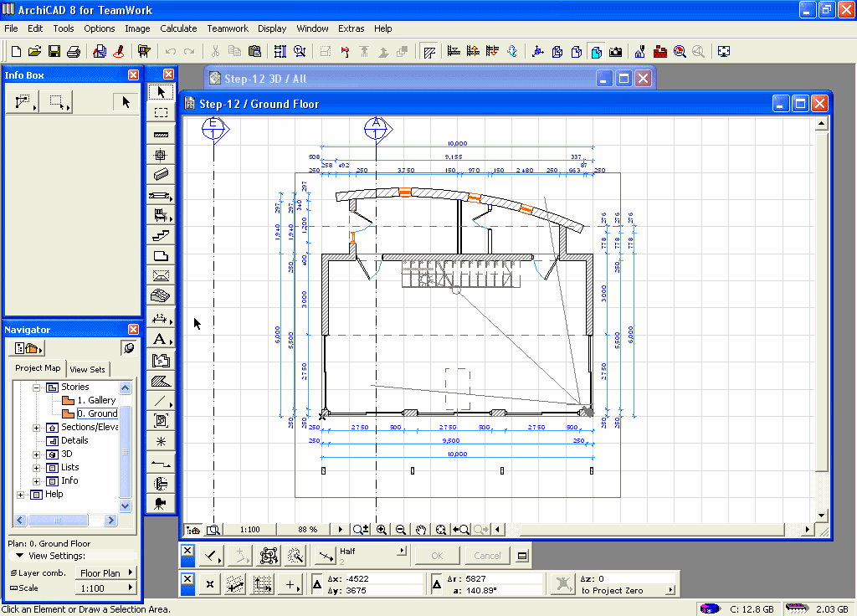Pick the Wall tool in the toolbox
This screenshot has height=616, width=857.
tap(161, 134)
